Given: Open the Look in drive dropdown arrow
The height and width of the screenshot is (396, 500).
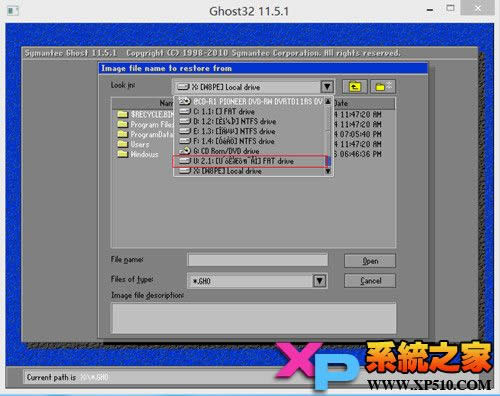Looking at the screenshot, I should point(327,87).
